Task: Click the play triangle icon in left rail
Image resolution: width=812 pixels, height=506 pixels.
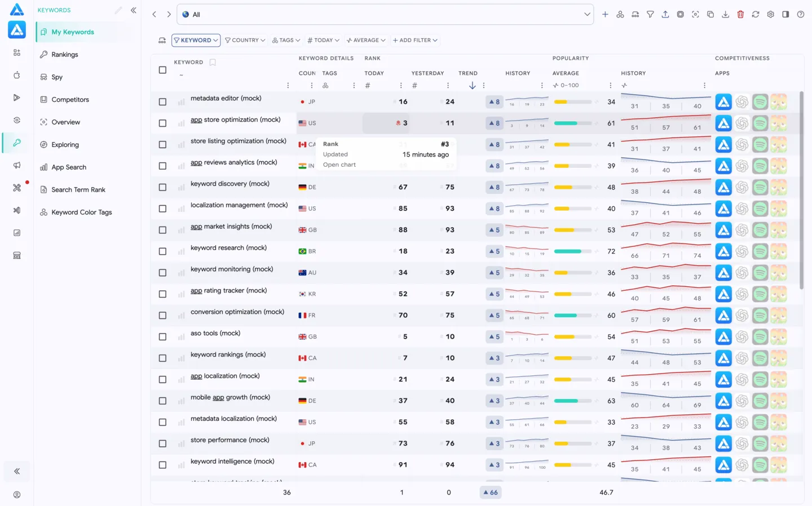Action: tap(17, 97)
